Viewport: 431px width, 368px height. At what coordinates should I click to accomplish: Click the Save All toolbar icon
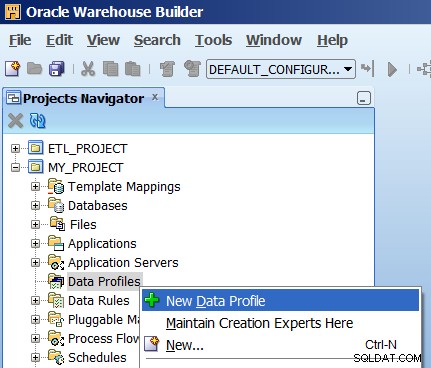tap(57, 69)
